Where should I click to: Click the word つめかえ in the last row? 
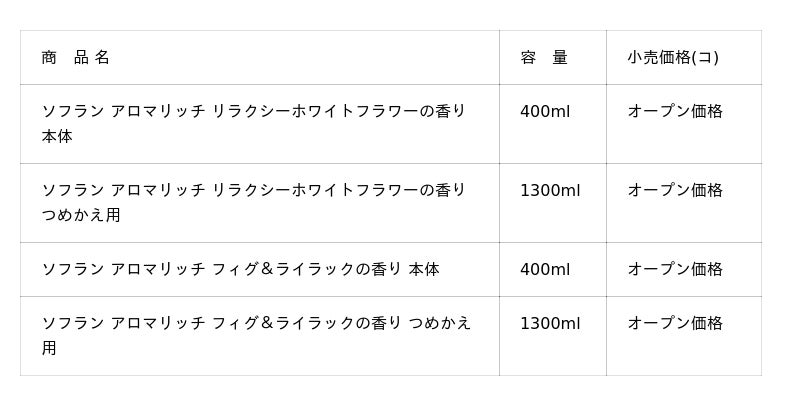[x=440, y=323]
